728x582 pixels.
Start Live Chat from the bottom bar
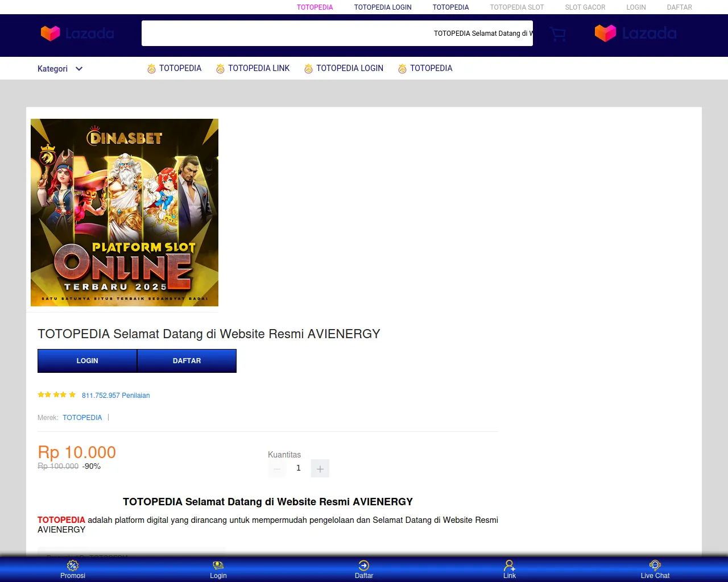click(x=655, y=569)
